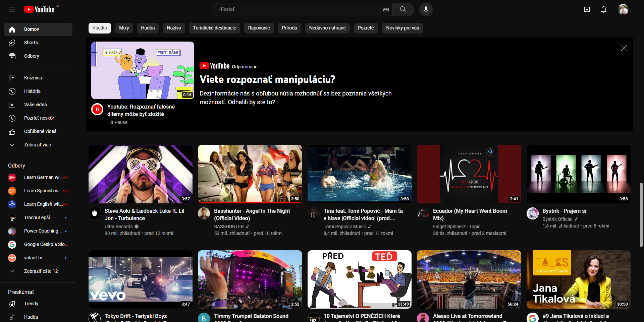Click the page vertical scrollbar
644x322 pixels.
641,214
